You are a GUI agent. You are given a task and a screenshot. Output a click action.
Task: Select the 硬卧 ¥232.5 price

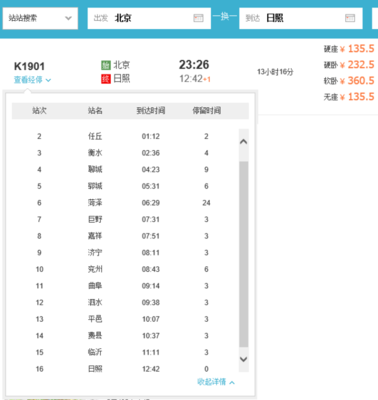349,65
